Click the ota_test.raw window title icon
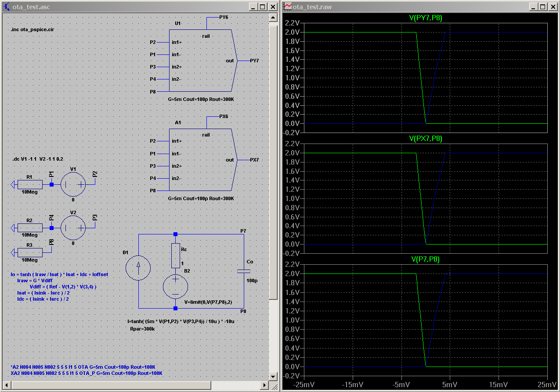 287,6
